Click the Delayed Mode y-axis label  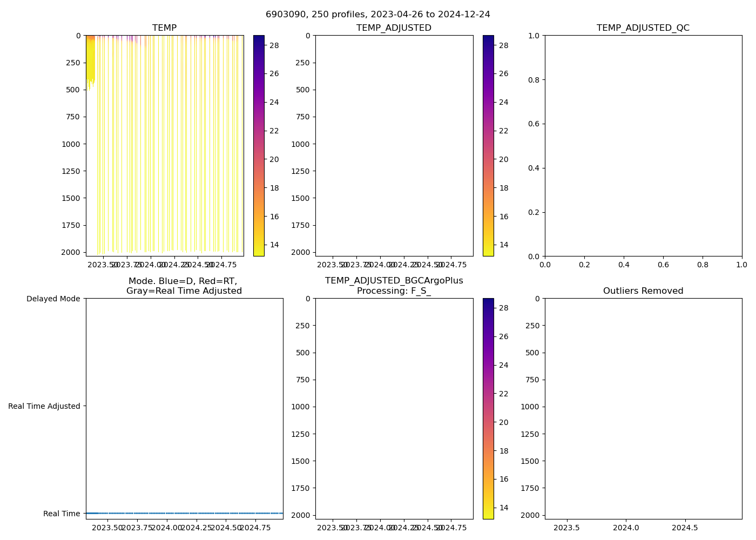(x=53, y=299)
